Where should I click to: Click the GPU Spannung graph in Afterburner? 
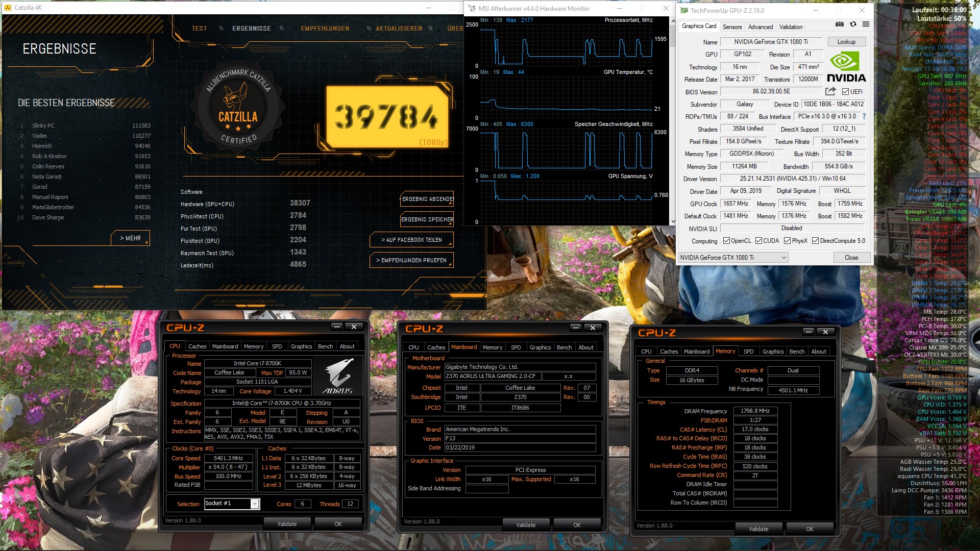pyautogui.click(x=567, y=201)
